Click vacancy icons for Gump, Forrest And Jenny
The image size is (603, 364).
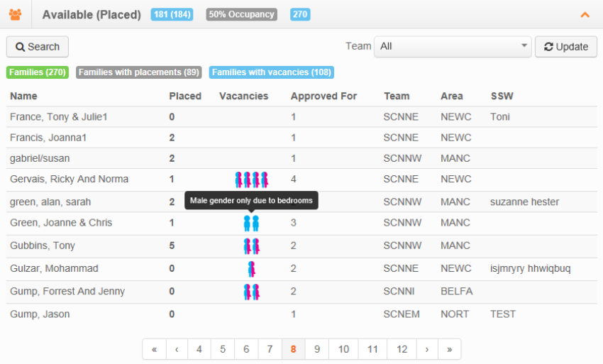[252, 292]
